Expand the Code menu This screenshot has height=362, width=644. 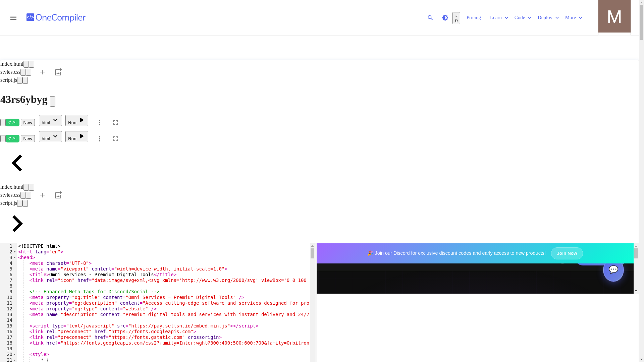[x=523, y=17]
